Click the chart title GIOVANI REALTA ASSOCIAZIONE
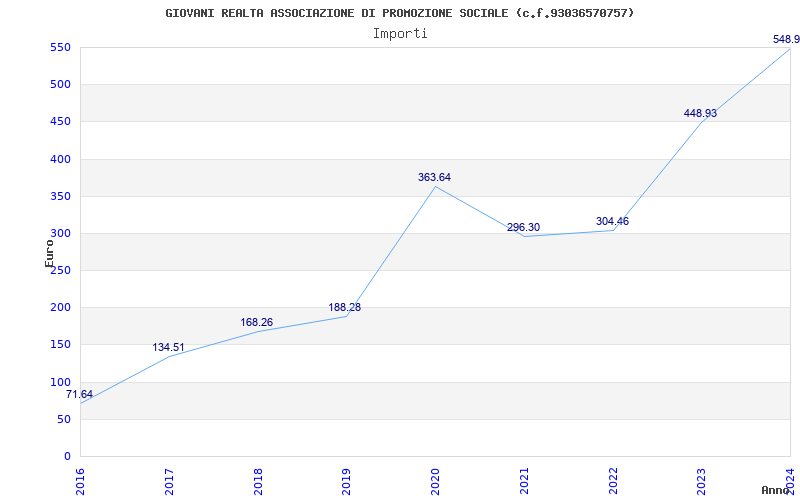 [399, 13]
